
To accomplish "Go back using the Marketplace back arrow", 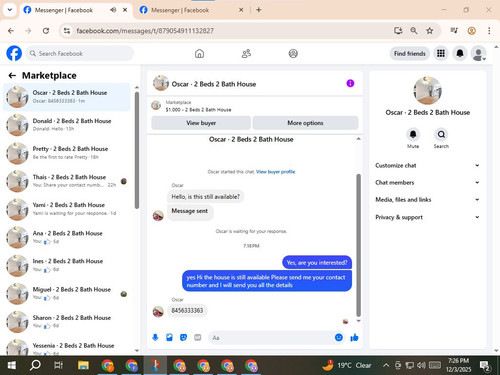I will (12, 76).
